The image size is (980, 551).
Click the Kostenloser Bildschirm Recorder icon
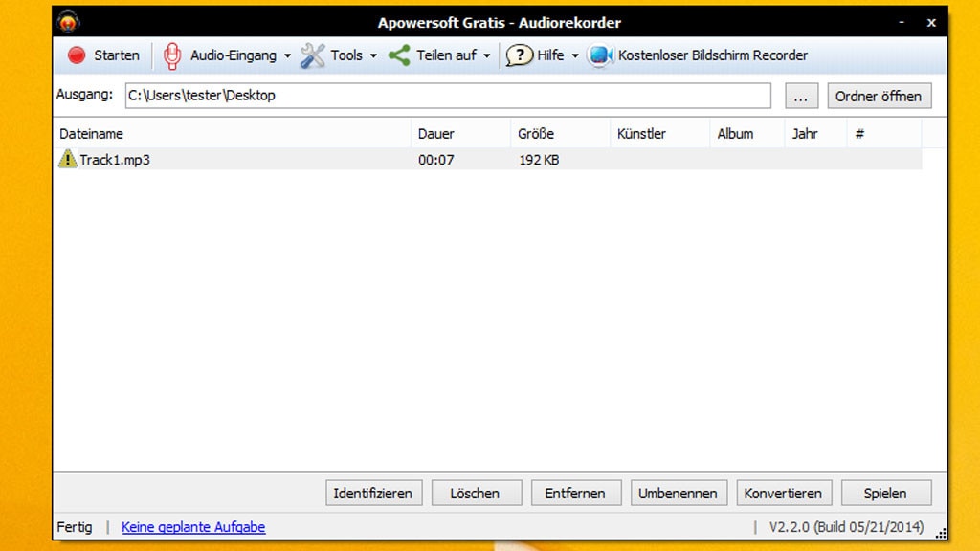point(600,55)
